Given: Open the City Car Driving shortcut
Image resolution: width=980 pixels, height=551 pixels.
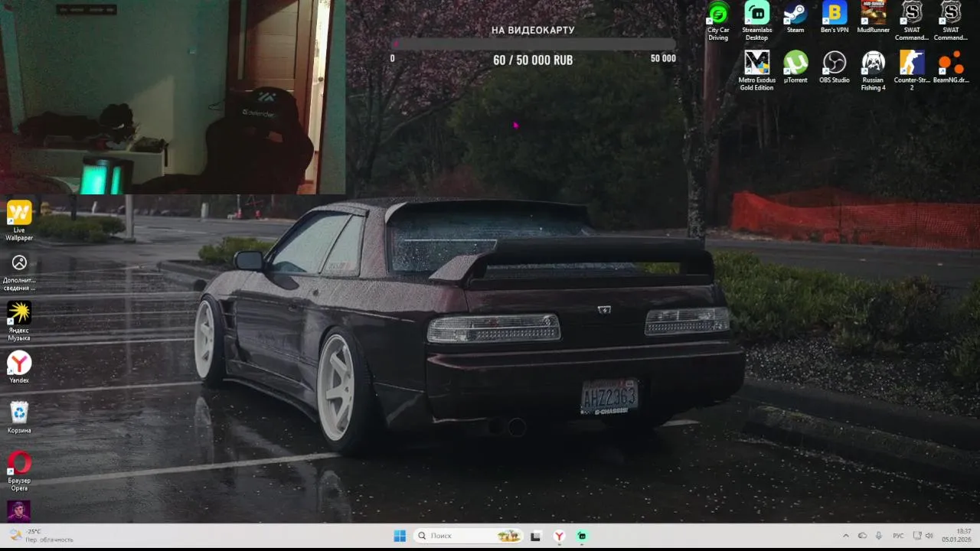Looking at the screenshot, I should pos(718,21).
